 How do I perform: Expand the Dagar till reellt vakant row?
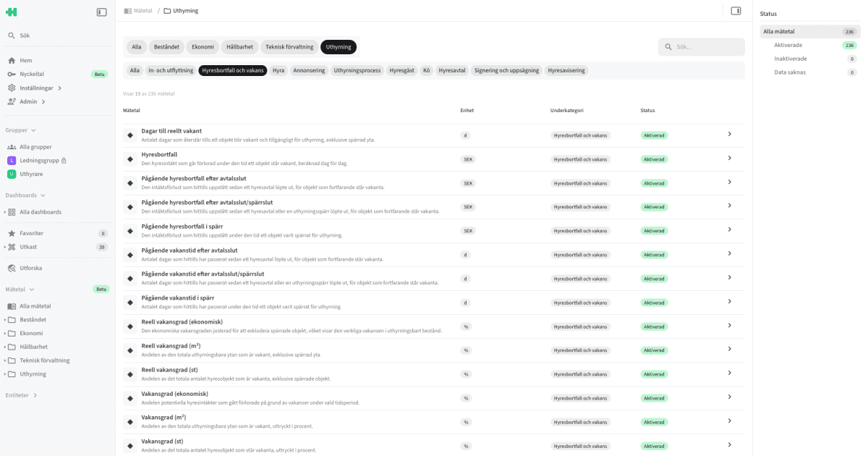731,134
